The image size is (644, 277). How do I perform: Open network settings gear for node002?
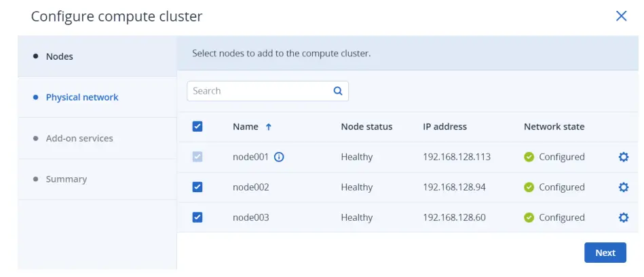click(x=623, y=187)
